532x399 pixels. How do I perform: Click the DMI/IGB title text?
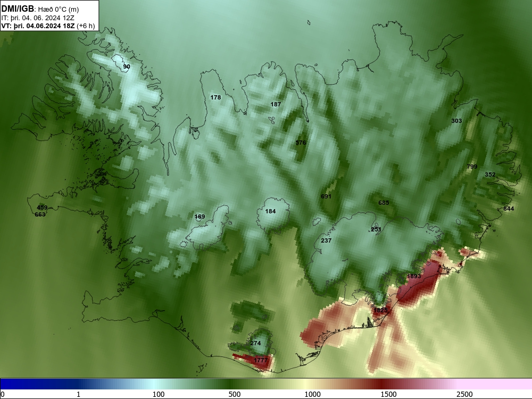(18, 9)
